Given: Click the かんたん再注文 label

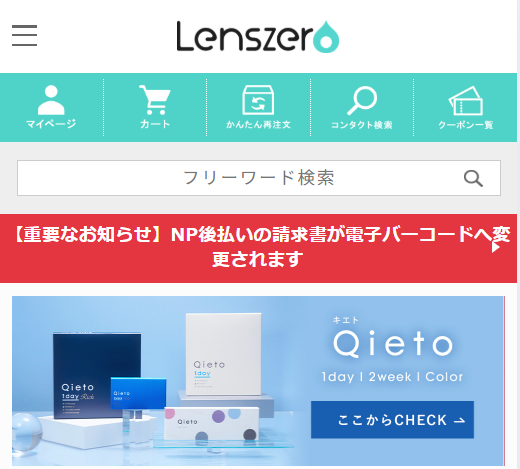Looking at the screenshot, I should pos(258,124).
